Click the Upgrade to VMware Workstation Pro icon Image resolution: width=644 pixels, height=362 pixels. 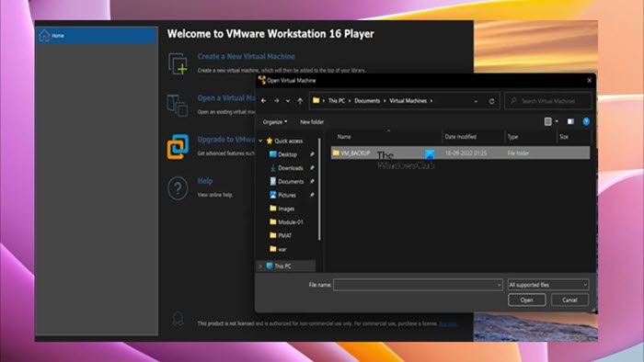click(x=178, y=146)
